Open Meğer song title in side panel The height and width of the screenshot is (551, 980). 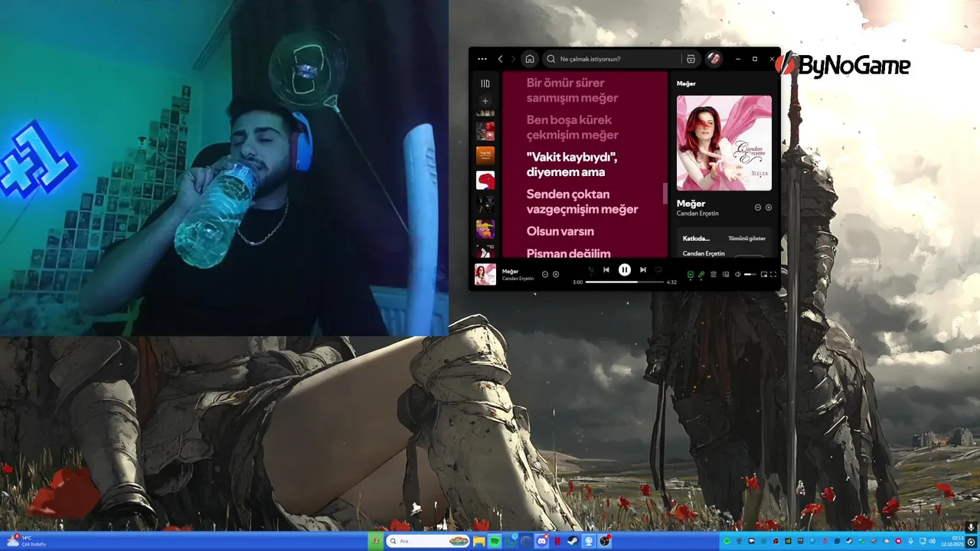pyautogui.click(x=691, y=204)
